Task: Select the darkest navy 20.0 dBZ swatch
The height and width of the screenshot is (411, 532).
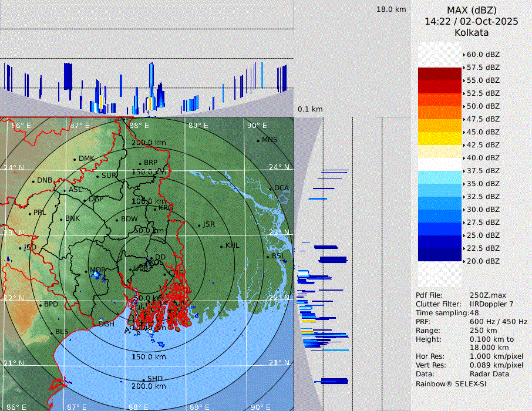Action: click(x=439, y=255)
